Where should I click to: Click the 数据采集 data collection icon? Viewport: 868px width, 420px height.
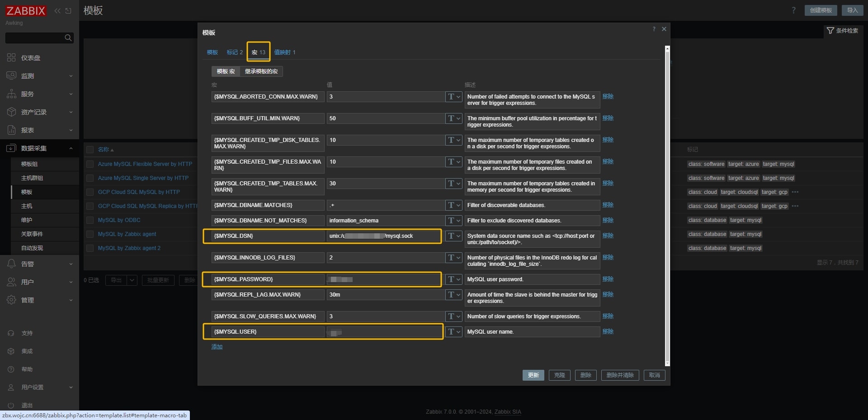pos(11,148)
